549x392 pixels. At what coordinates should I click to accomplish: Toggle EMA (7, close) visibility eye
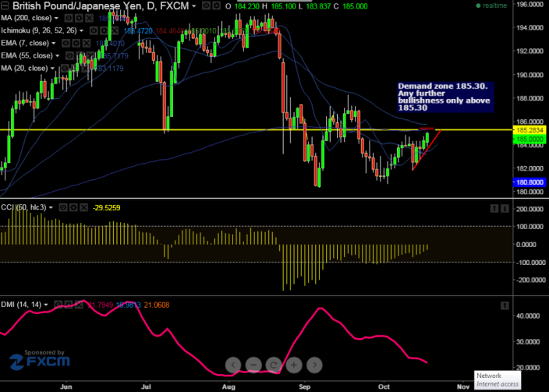coord(66,44)
